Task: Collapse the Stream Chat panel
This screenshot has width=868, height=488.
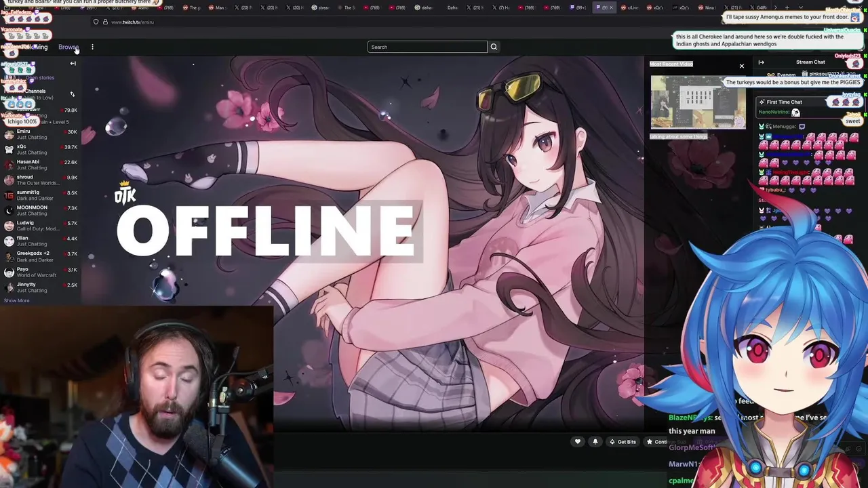Action: click(761, 62)
